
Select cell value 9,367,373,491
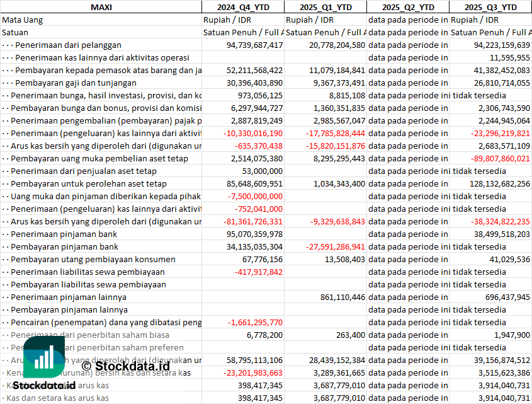(339, 83)
